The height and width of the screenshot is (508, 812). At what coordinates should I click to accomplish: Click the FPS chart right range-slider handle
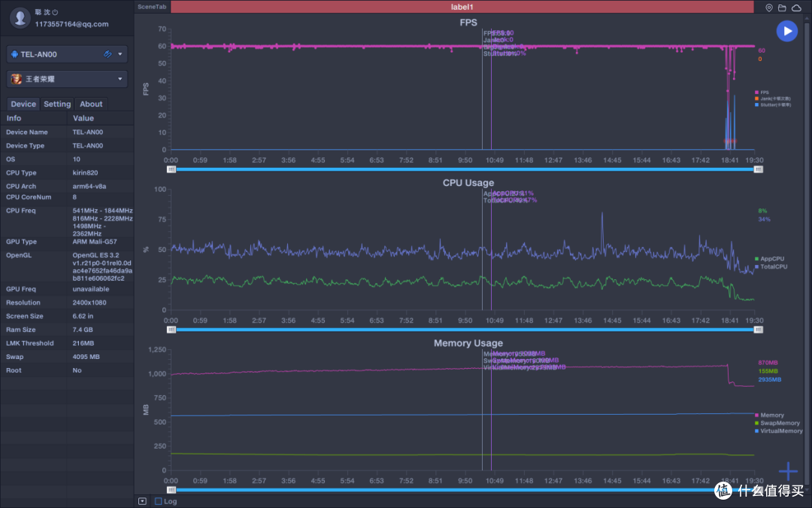tap(757, 169)
